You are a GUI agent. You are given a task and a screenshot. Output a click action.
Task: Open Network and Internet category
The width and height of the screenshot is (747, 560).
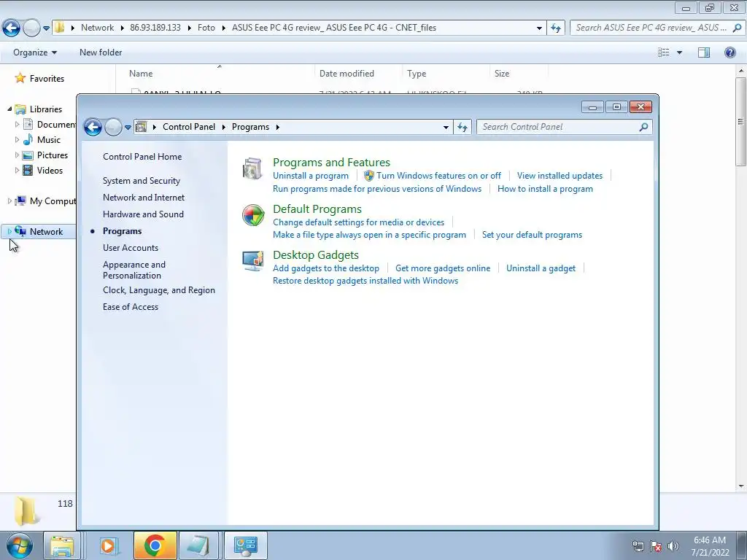point(144,198)
